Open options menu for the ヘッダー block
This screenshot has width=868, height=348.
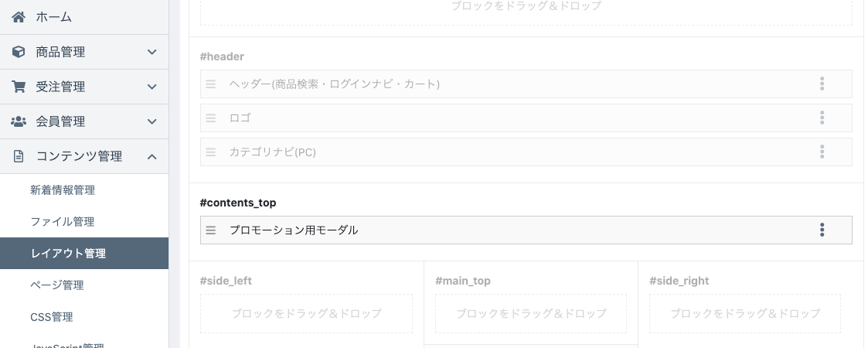(822, 84)
